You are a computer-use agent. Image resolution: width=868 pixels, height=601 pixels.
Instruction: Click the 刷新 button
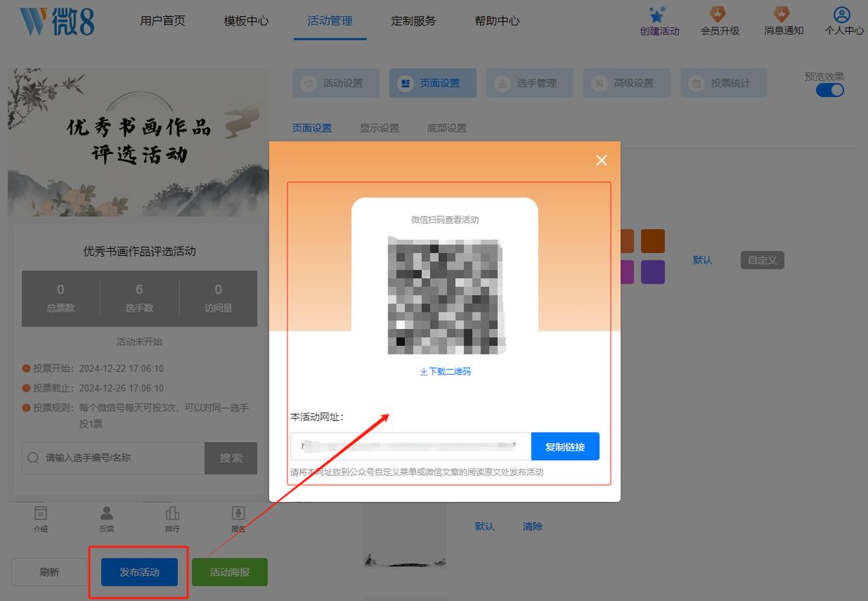coord(49,572)
